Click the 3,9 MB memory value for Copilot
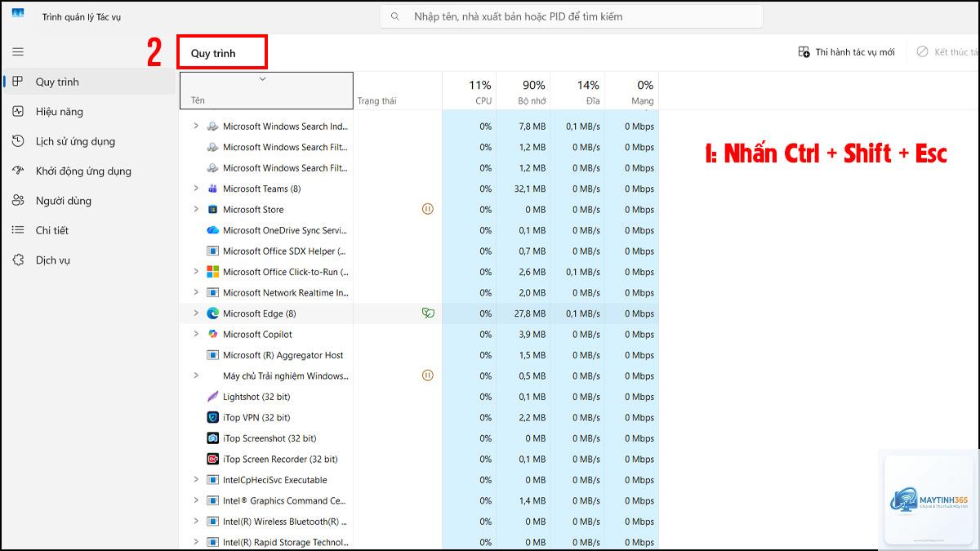The image size is (980, 551). [532, 334]
